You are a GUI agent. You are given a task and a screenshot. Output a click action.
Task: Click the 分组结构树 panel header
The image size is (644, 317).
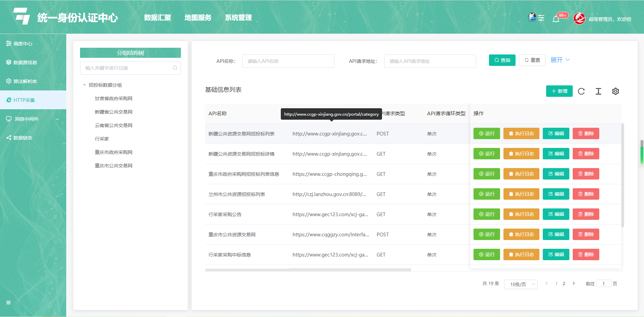[x=130, y=53]
